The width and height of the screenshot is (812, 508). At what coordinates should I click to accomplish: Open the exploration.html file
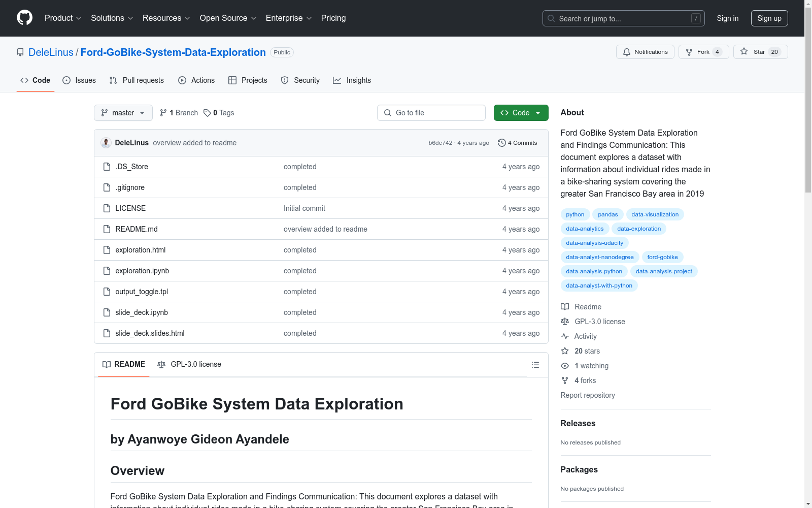(141, 250)
